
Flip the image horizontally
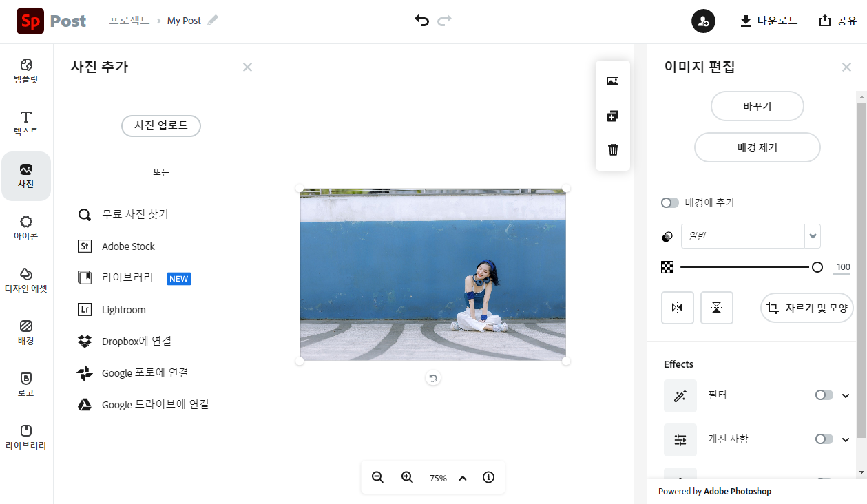[x=678, y=308]
